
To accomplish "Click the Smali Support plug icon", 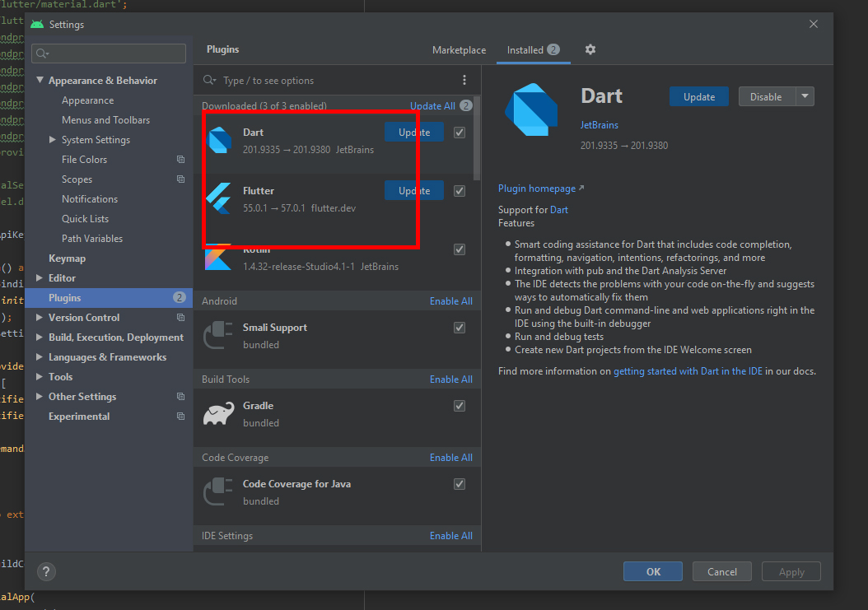I will [x=219, y=336].
